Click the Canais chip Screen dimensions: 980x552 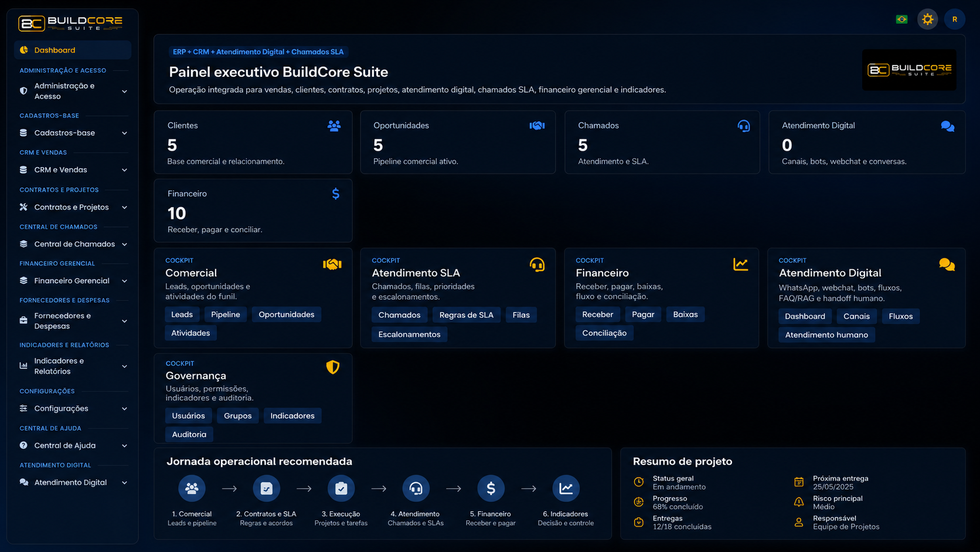click(x=856, y=316)
